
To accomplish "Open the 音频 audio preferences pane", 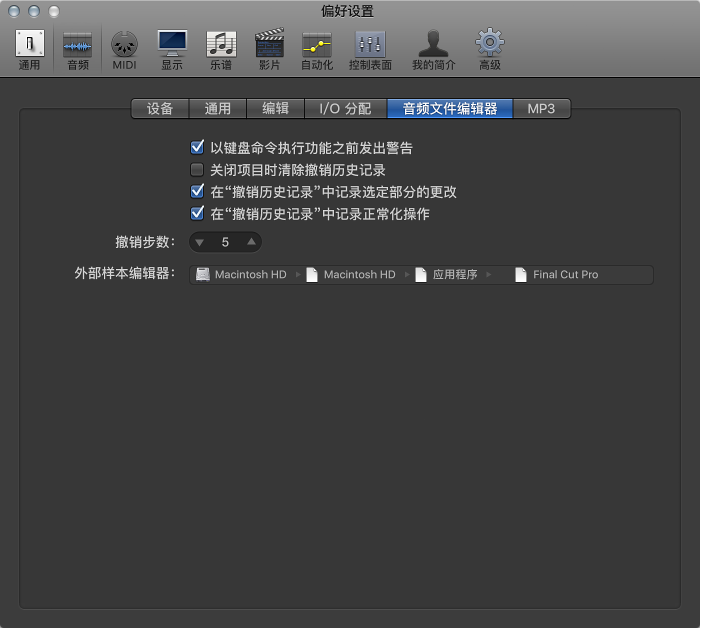I will coord(77,49).
